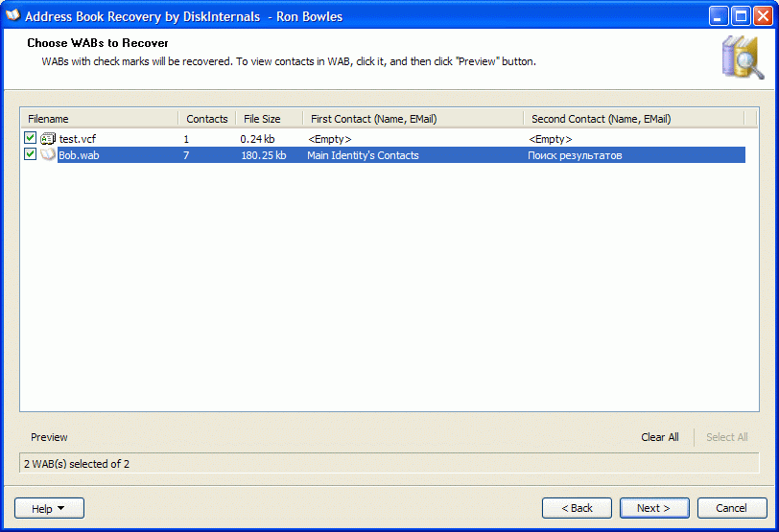Click Clear All to deselect files
The width and height of the screenshot is (779, 532).
pos(660,437)
